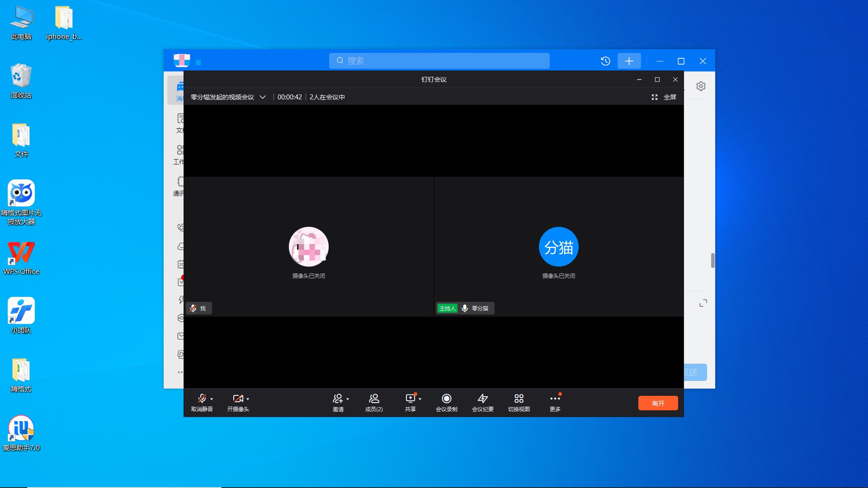
Task: Unmute the microphone (取消静音)
Action: point(202,399)
